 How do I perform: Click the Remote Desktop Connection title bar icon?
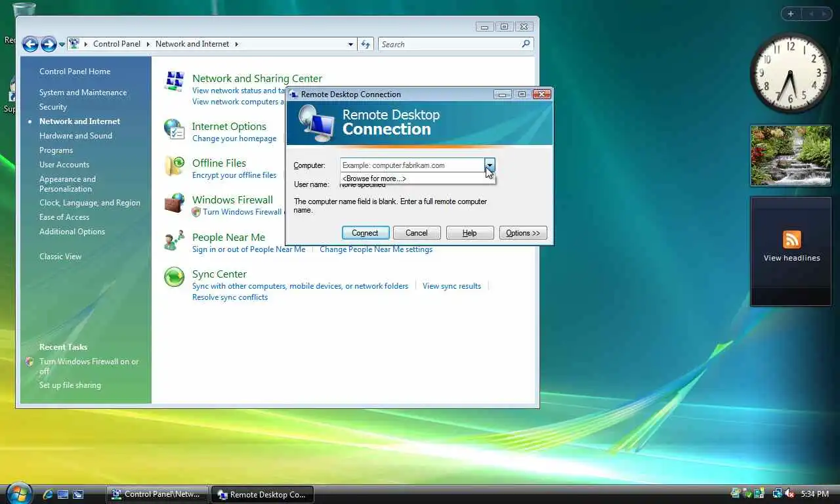(x=294, y=94)
